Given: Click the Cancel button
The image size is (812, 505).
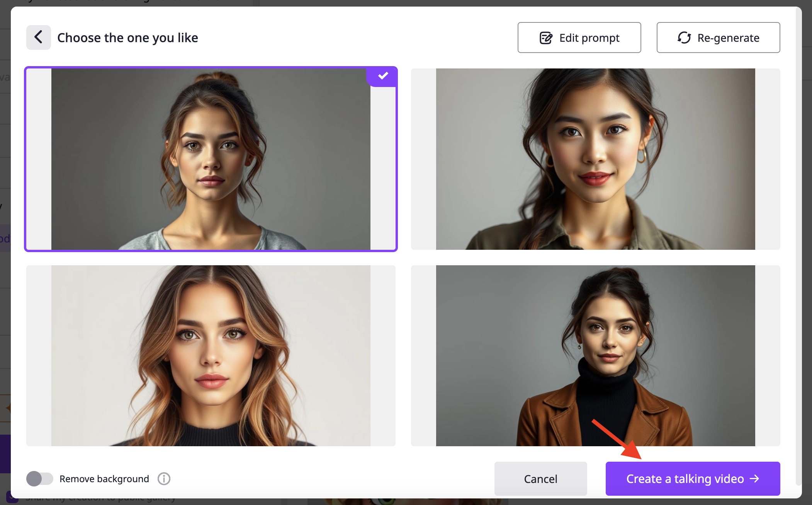Looking at the screenshot, I should coord(540,478).
